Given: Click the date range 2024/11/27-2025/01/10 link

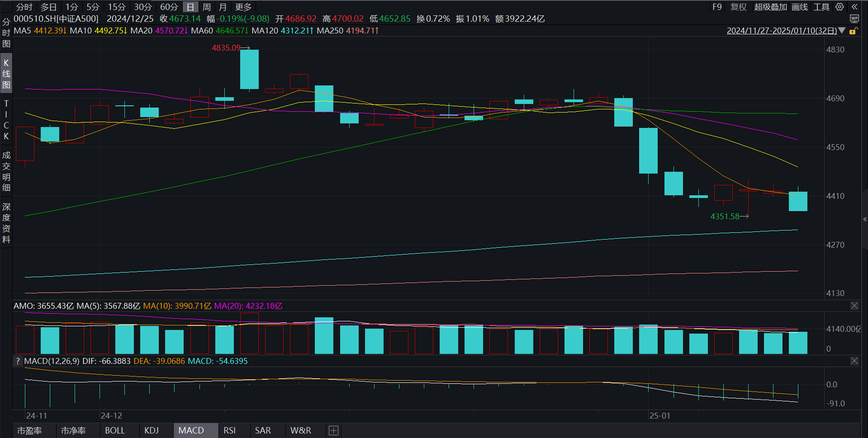Looking at the screenshot, I should [x=782, y=31].
